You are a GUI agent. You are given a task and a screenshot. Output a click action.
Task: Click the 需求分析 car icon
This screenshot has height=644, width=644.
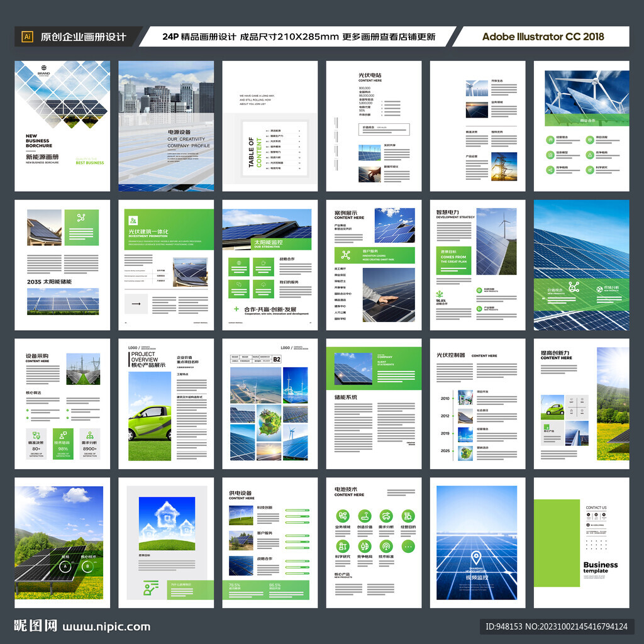pyautogui.click(x=386, y=516)
